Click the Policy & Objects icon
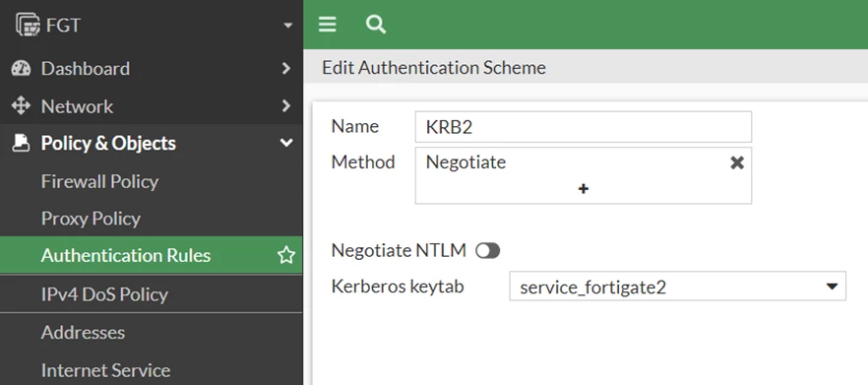 [21, 143]
